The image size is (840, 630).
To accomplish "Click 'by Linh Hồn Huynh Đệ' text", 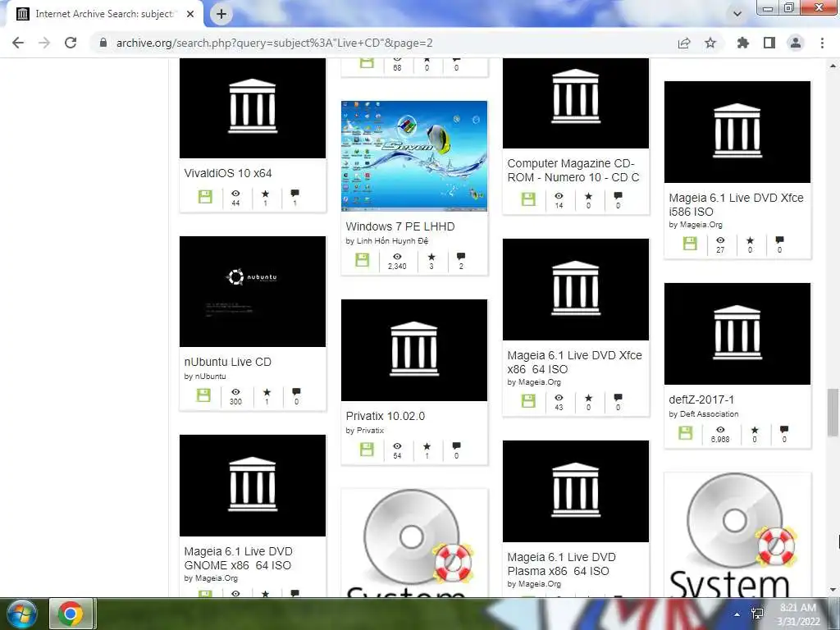I will click(387, 241).
